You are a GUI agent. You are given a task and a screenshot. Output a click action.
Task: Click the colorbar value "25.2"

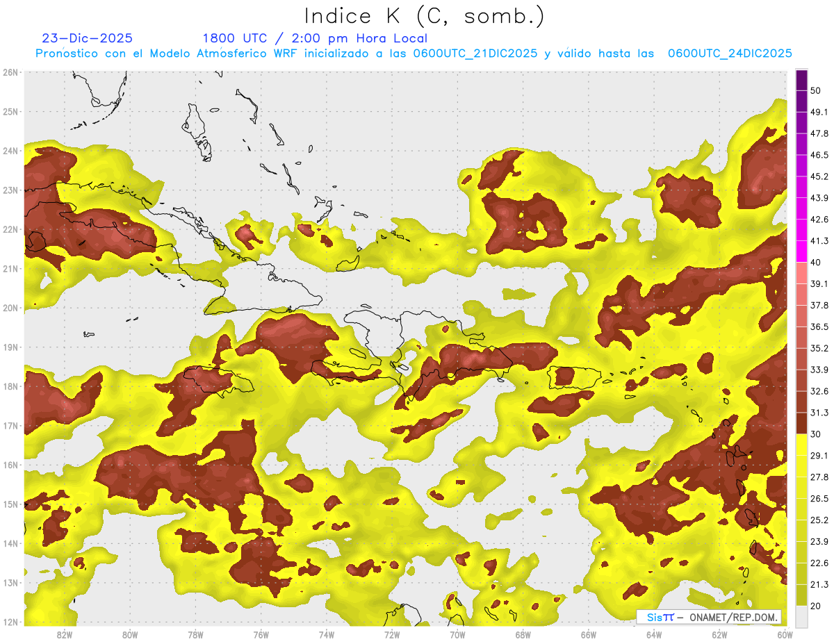[819, 520]
